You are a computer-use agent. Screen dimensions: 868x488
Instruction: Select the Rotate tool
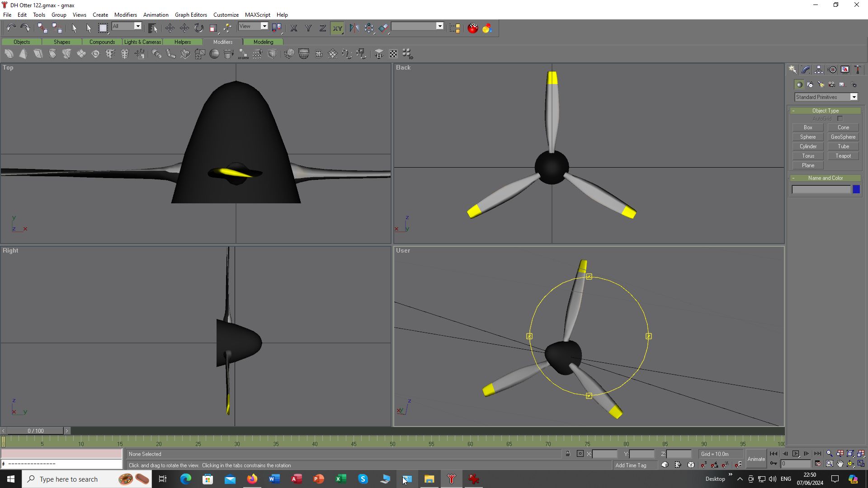pyautogui.click(x=199, y=28)
